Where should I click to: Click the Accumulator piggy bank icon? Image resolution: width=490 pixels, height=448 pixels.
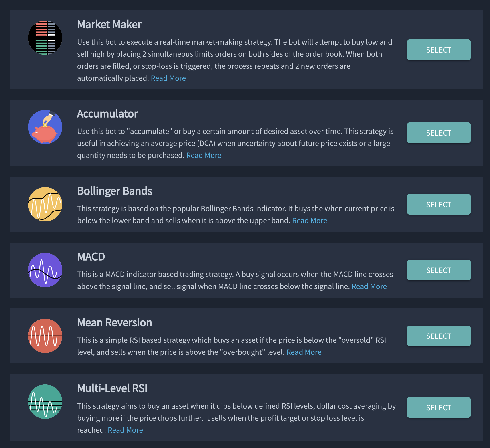tap(45, 127)
